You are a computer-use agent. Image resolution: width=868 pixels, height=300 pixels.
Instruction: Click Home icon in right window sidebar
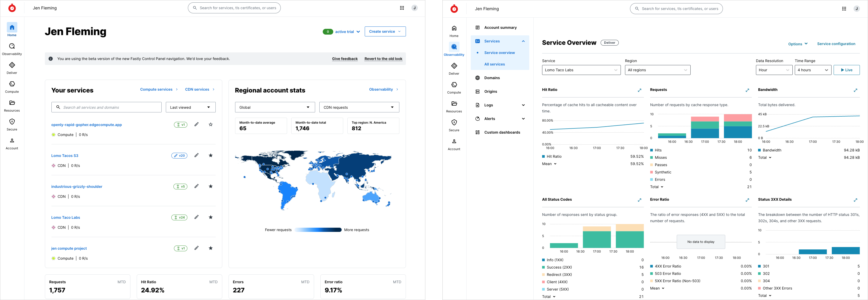click(454, 28)
